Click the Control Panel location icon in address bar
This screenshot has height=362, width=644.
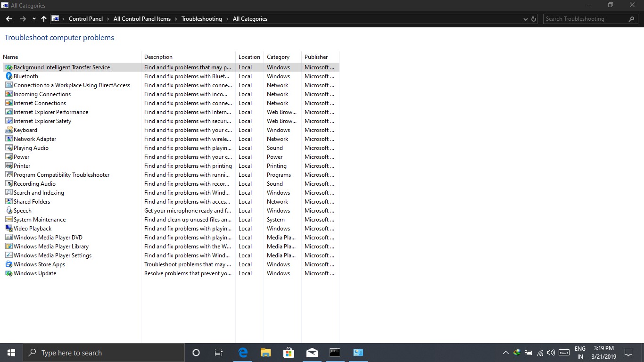(x=56, y=19)
